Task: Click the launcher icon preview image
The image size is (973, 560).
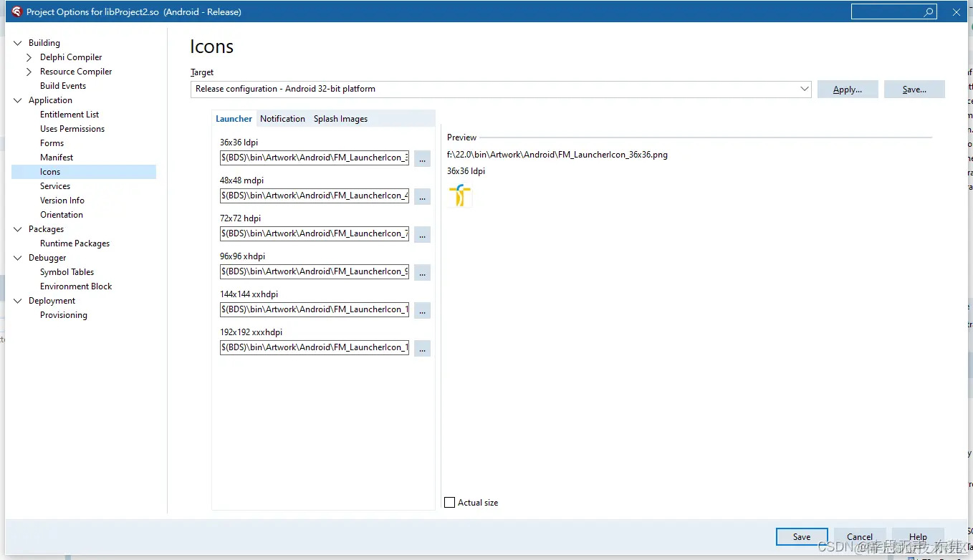Action: point(460,195)
